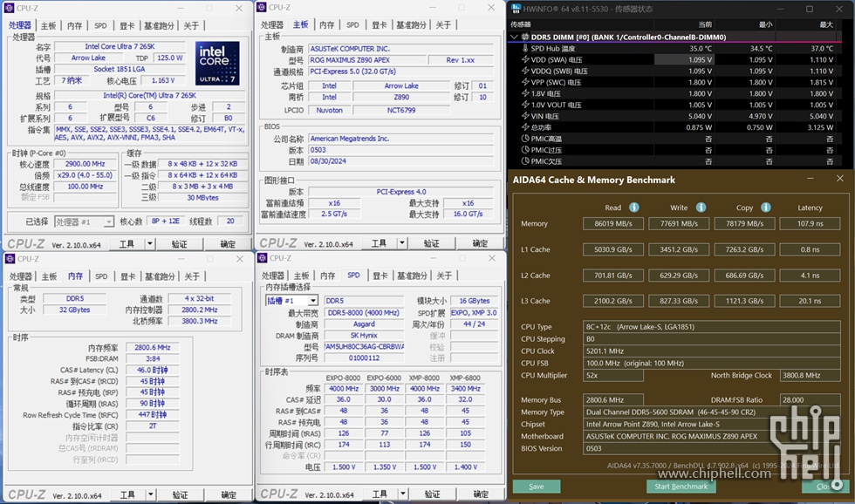Click the CAS# Latency value "46.0 时钟"
The width and height of the screenshot is (855, 504).
(153, 370)
